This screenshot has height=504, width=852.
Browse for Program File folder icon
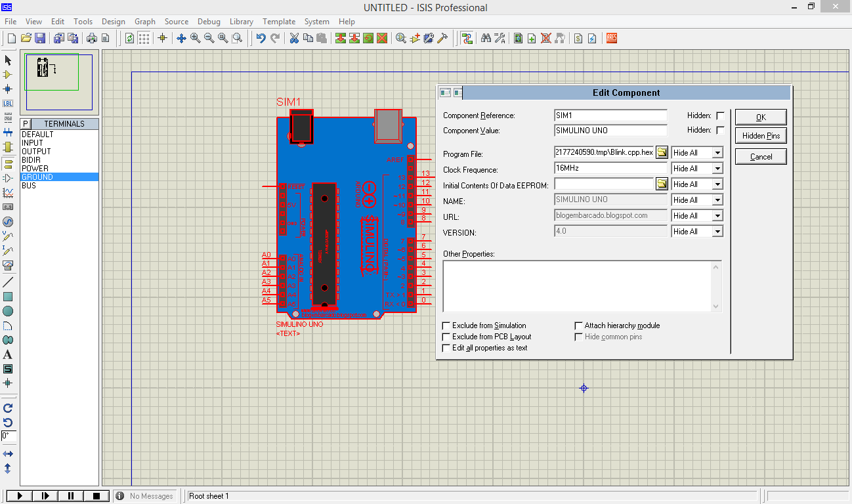click(x=662, y=152)
